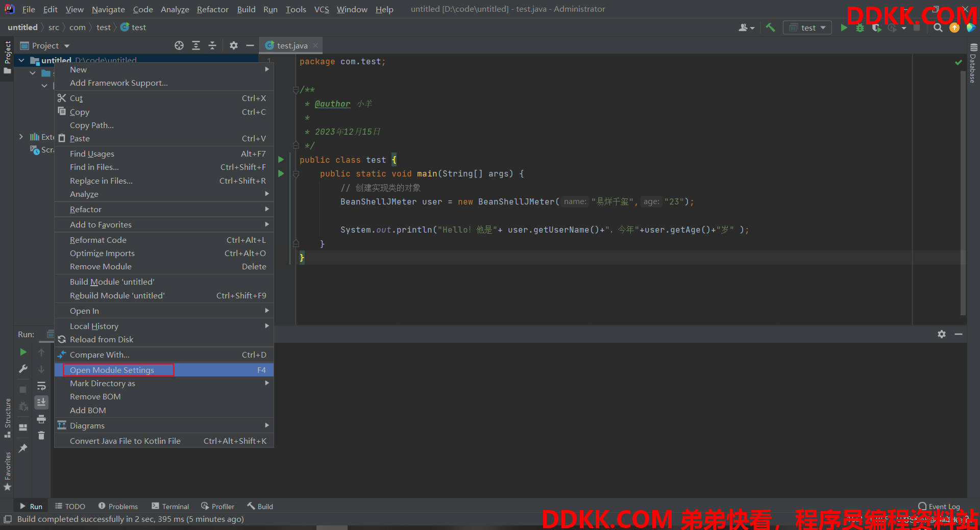This screenshot has height=530, width=980.
Task: Open the VCS menu
Action: 322,9
